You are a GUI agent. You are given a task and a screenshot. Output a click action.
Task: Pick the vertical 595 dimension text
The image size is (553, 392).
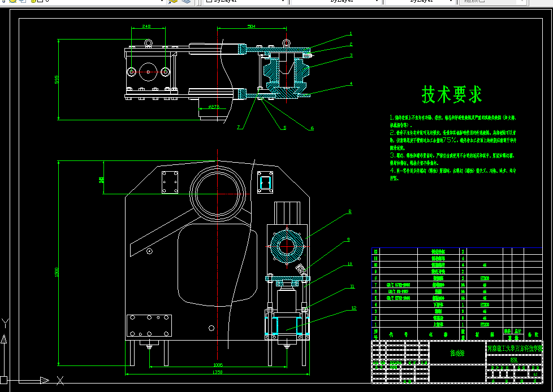coord(57,80)
